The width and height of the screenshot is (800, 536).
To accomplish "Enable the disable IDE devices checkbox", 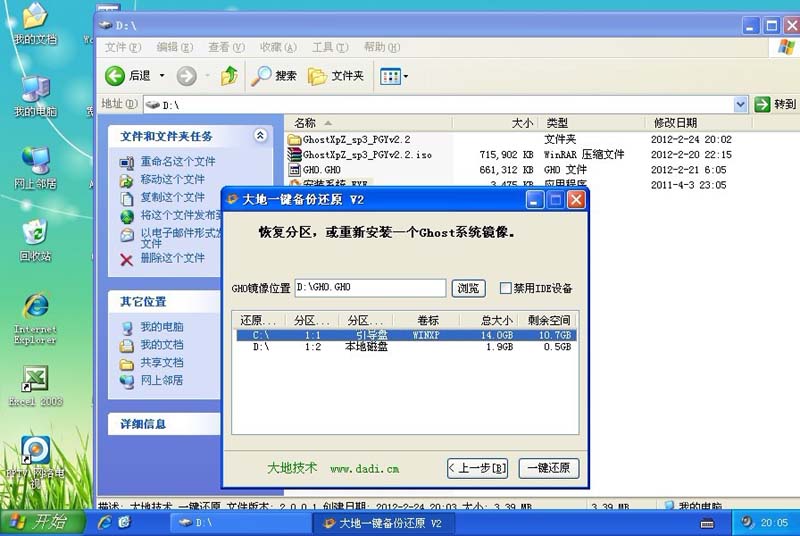I will [x=505, y=288].
